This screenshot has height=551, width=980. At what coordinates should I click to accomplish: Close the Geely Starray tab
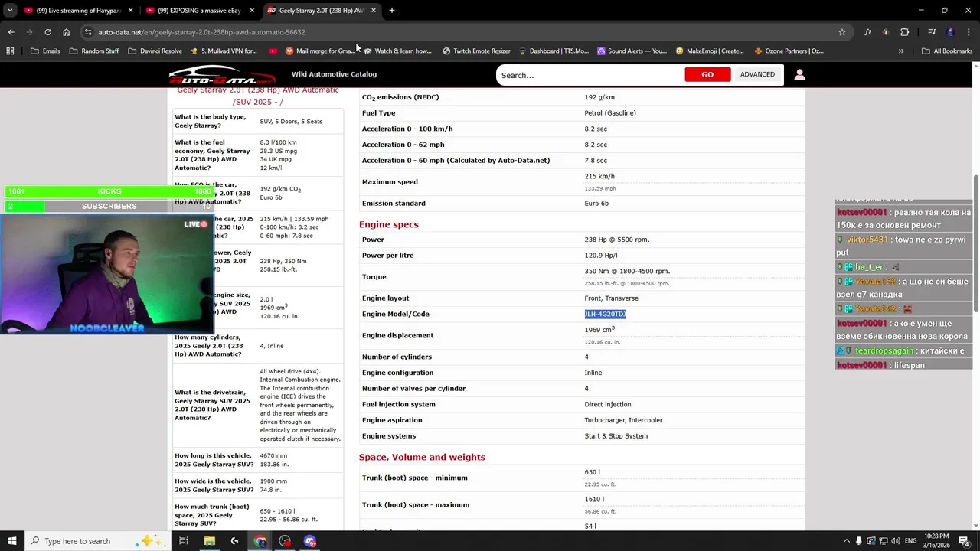coord(374,11)
